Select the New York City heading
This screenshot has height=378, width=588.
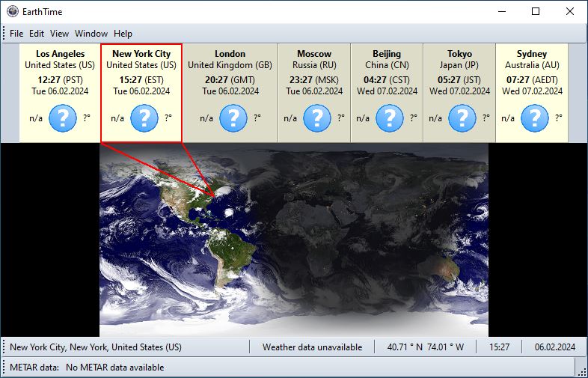[x=141, y=54]
